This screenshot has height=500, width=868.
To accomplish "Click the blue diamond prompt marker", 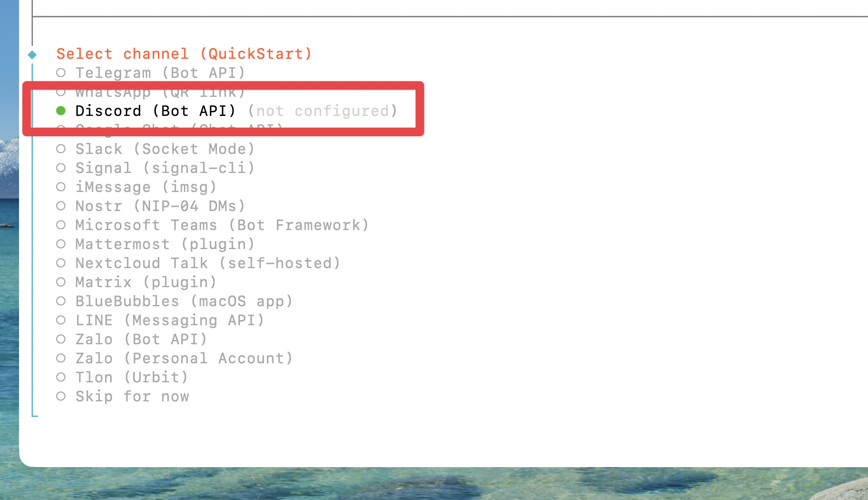I will pos(32,54).
